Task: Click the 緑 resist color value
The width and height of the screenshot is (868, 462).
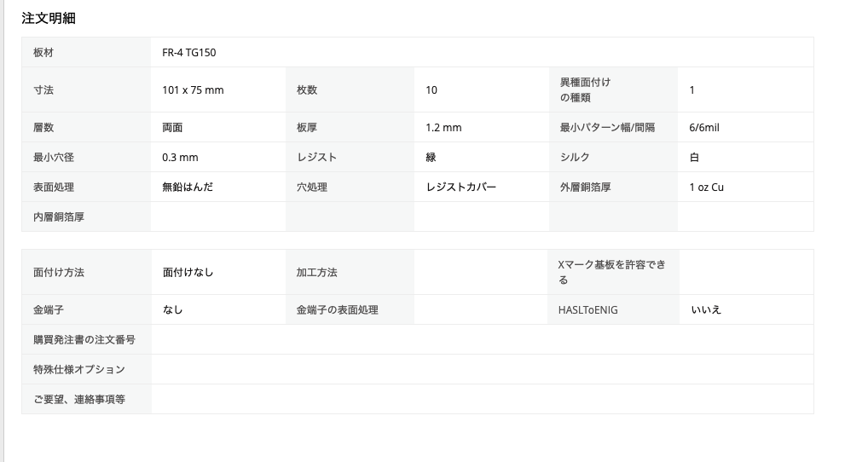Action: pyautogui.click(x=431, y=158)
